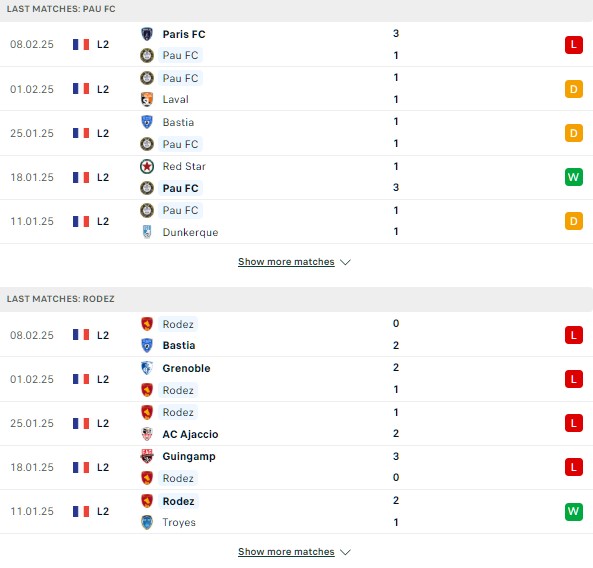593x568 pixels.
Task: Select the Last Matches: Pau FC header
Action: coord(61,9)
